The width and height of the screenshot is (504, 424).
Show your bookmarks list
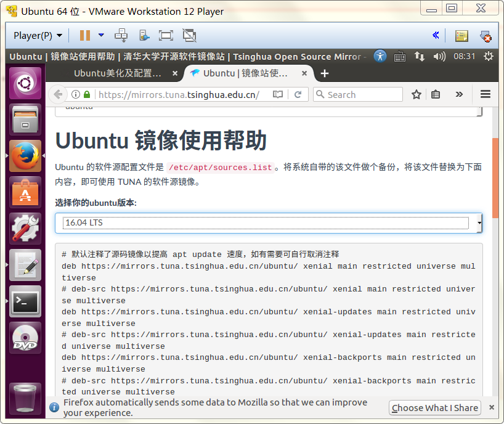click(436, 94)
